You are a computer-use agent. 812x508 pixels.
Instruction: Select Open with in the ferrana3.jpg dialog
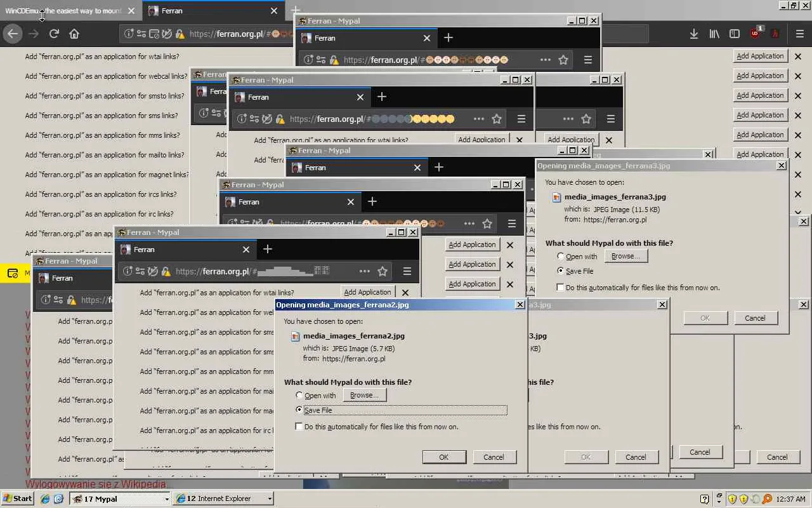561,257
